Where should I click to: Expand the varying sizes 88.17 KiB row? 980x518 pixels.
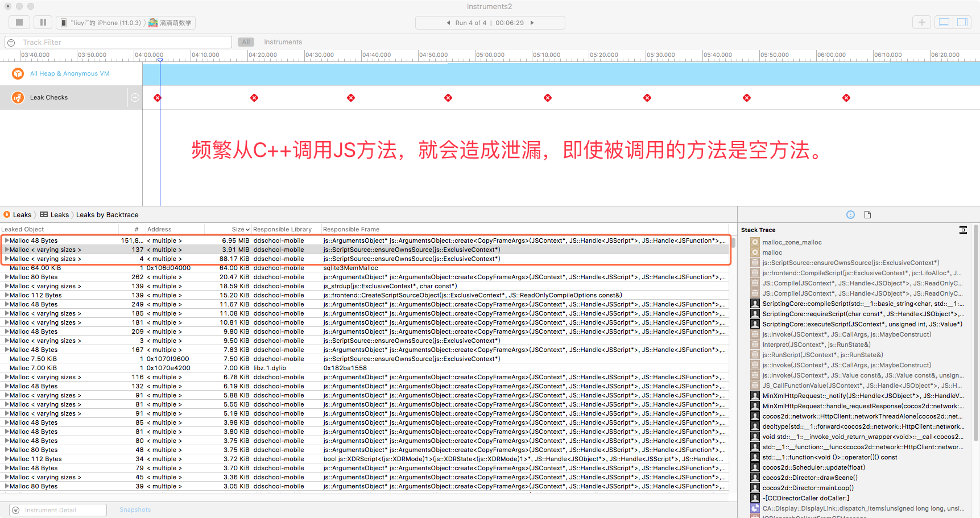pos(7,259)
